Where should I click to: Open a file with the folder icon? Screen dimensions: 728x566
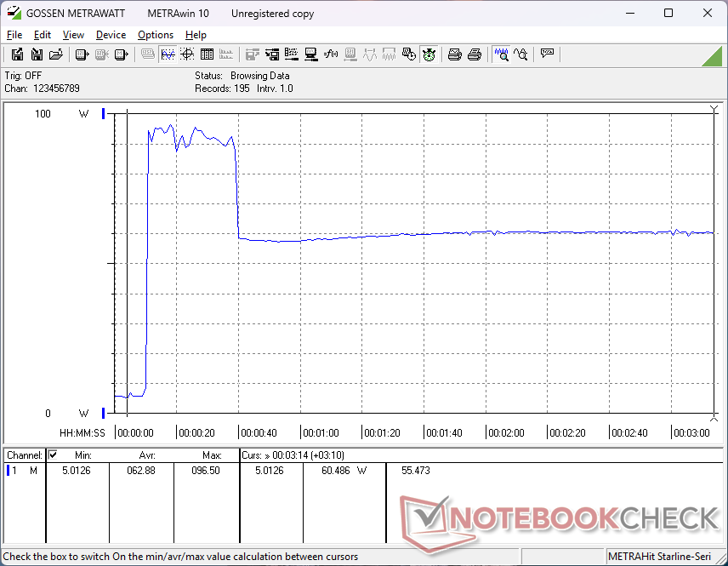56,54
